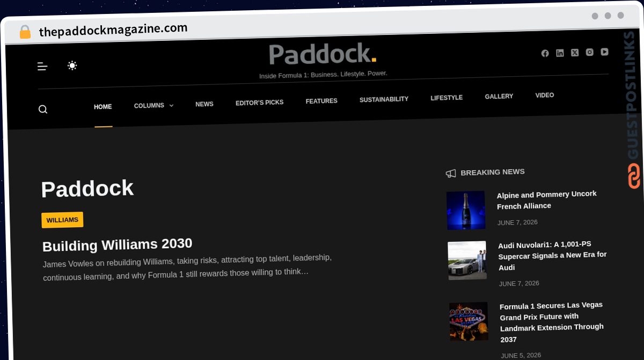Open the site search magnifier

click(x=43, y=110)
